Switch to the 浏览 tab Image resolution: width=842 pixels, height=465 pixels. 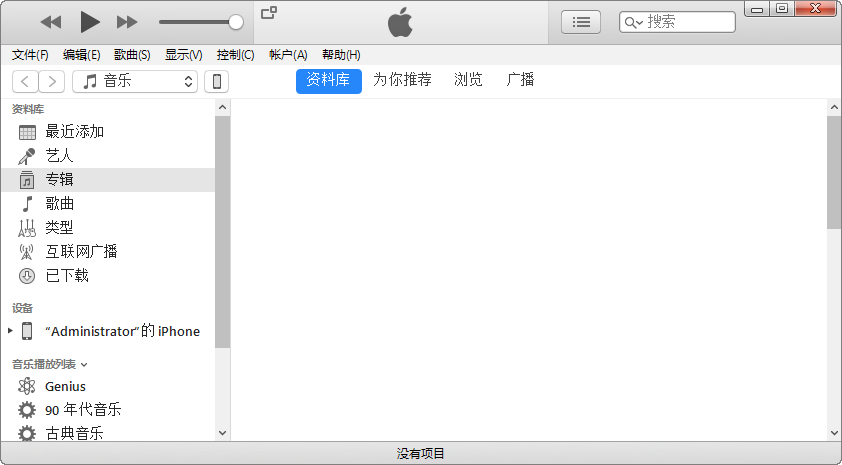(x=468, y=80)
